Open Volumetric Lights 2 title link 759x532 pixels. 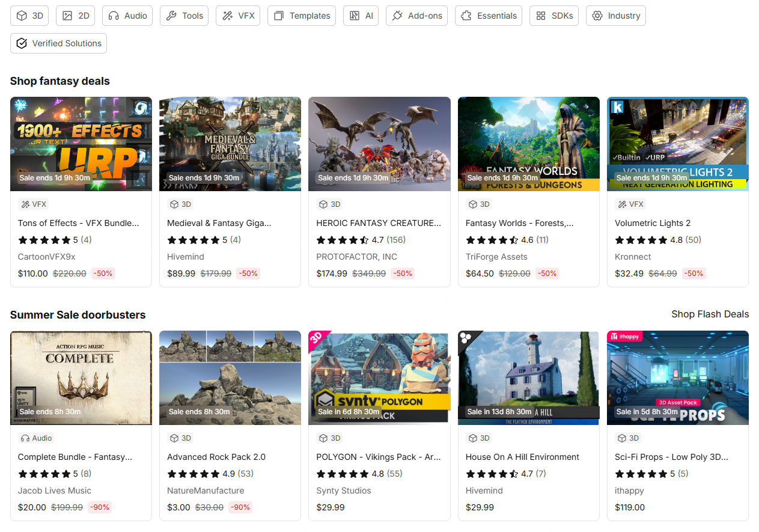pos(653,223)
